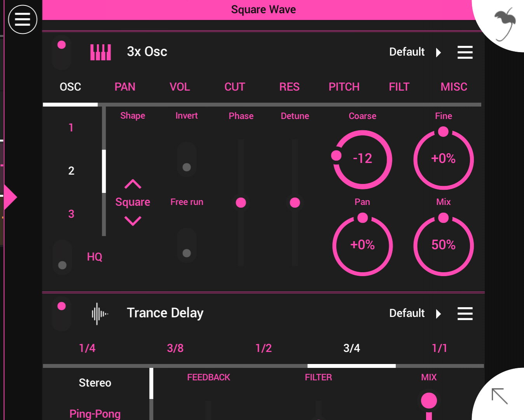
Task: Click the FL Studio fruit logo
Action: 505,25
